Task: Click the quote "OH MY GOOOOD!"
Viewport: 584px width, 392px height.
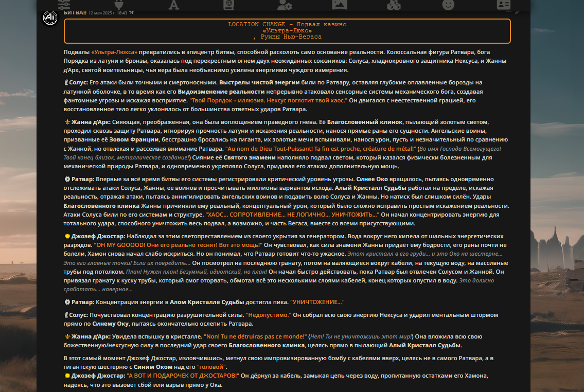Action: tap(178, 245)
